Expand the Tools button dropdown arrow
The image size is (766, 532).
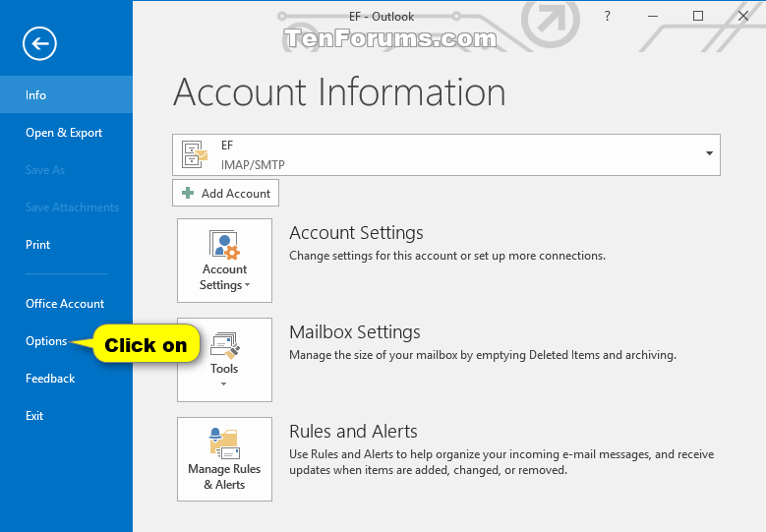(x=224, y=384)
